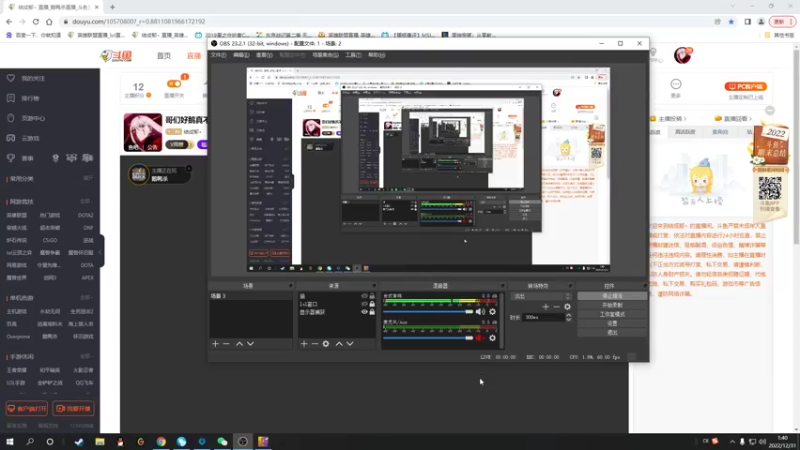Remove scene transition with minus button
Image resolution: width=800 pixels, height=450 pixels.
[x=556, y=307]
